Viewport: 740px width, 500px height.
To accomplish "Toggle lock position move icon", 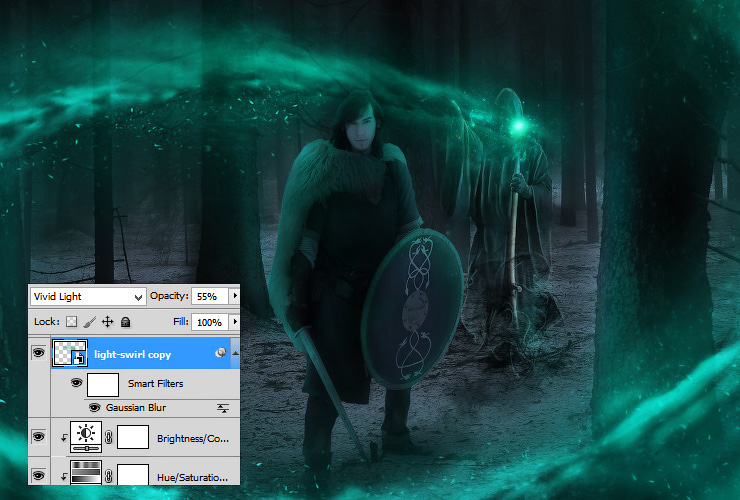I will [x=108, y=322].
